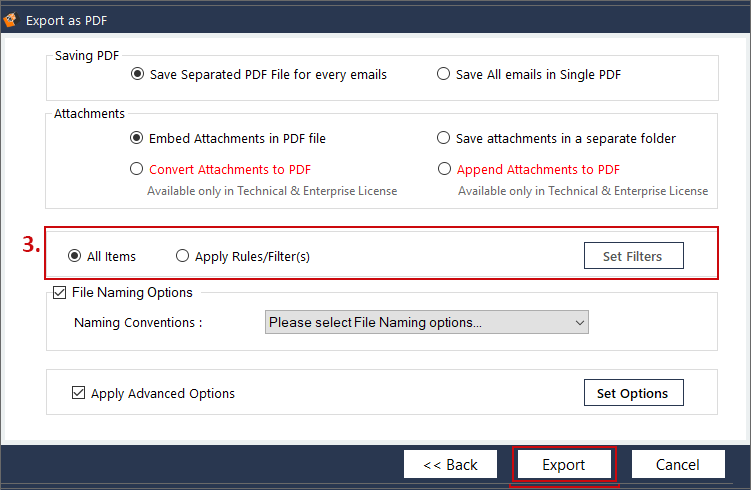Go back with the << Back button
Image resolution: width=751 pixels, height=490 pixels.
(450, 465)
